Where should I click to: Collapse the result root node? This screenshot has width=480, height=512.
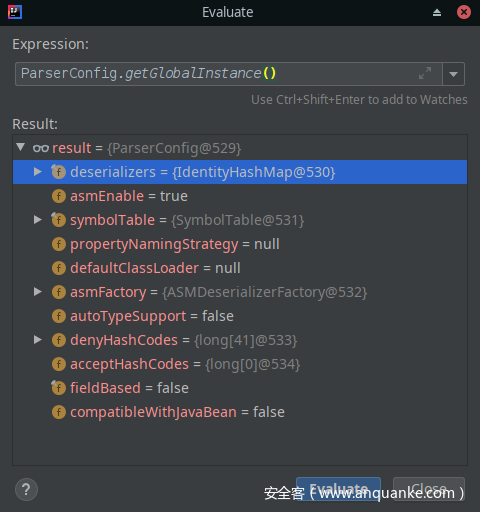click(x=21, y=147)
